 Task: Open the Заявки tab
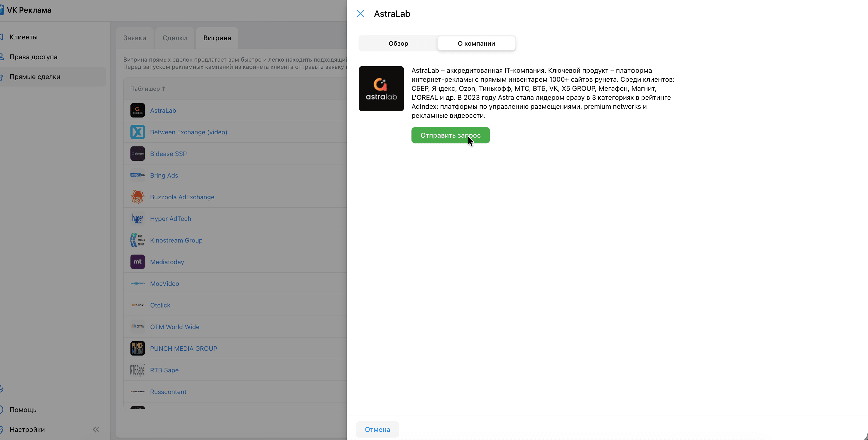[135, 38]
